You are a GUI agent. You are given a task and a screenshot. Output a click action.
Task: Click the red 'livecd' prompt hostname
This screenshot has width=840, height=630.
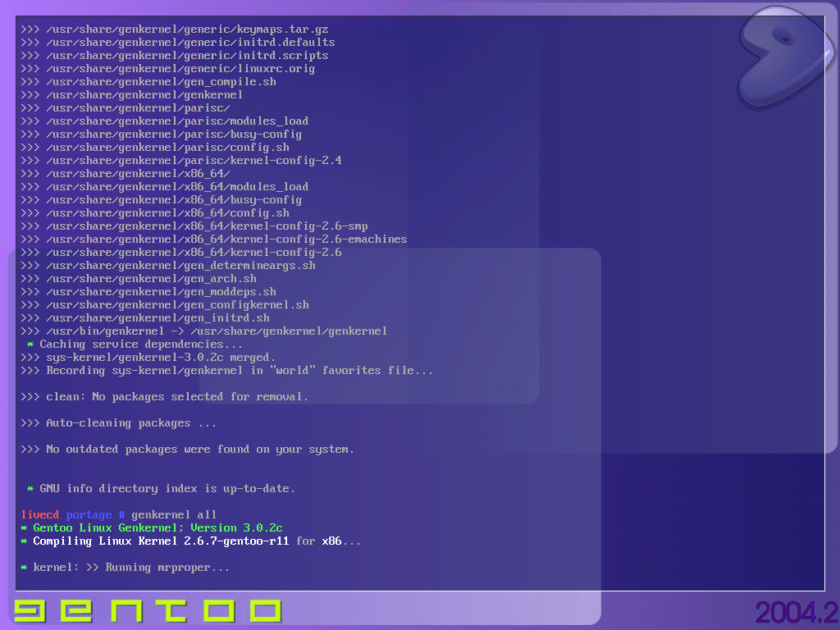coord(40,515)
